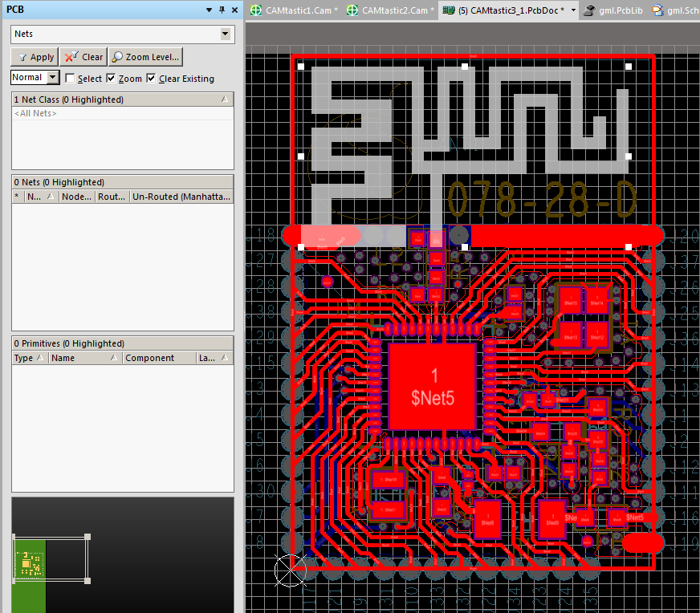Switch to the CAMtastic2.Cam tab
The image size is (700, 613).
click(390, 10)
